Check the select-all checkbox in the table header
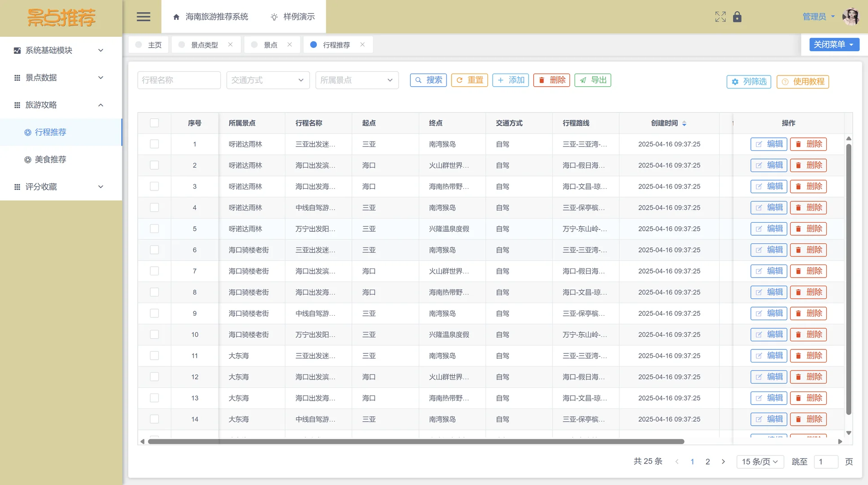Viewport: 868px width, 485px height. click(x=154, y=123)
